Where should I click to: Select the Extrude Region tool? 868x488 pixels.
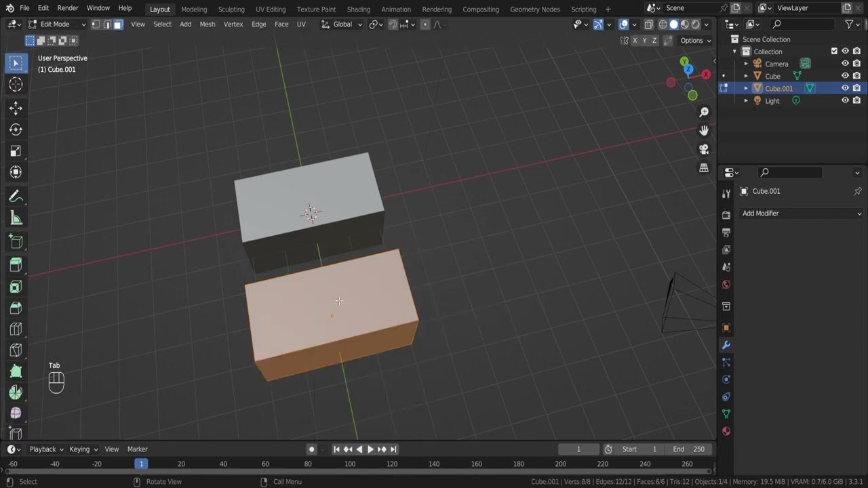coord(16,264)
